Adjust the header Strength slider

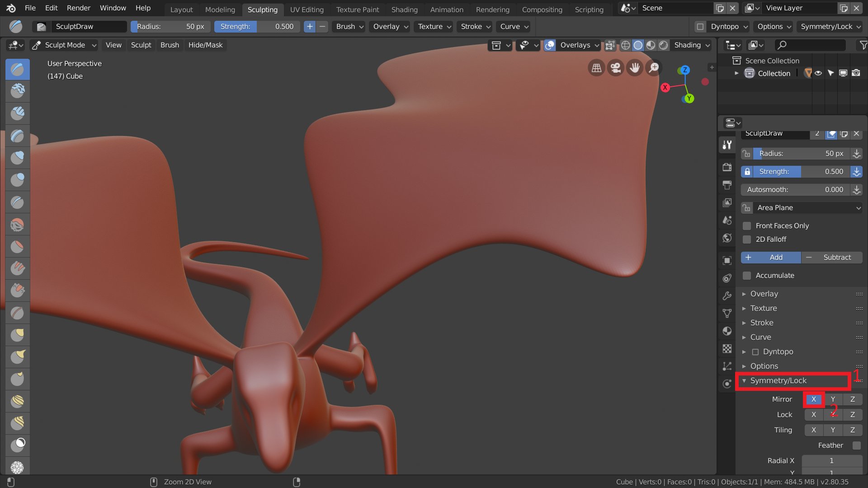point(257,27)
